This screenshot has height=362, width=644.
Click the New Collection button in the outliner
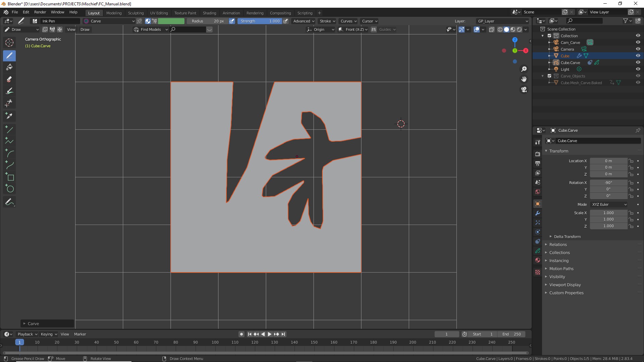coord(638,20)
